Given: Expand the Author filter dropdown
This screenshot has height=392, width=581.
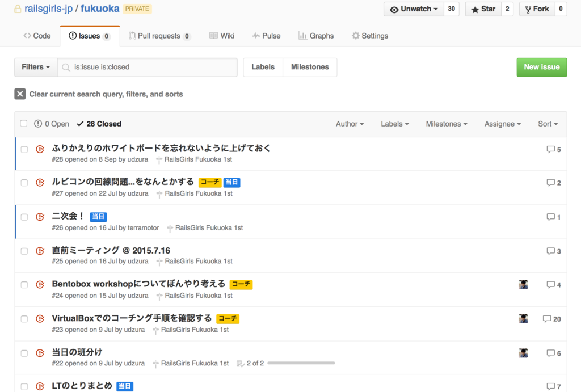Looking at the screenshot, I should (350, 124).
